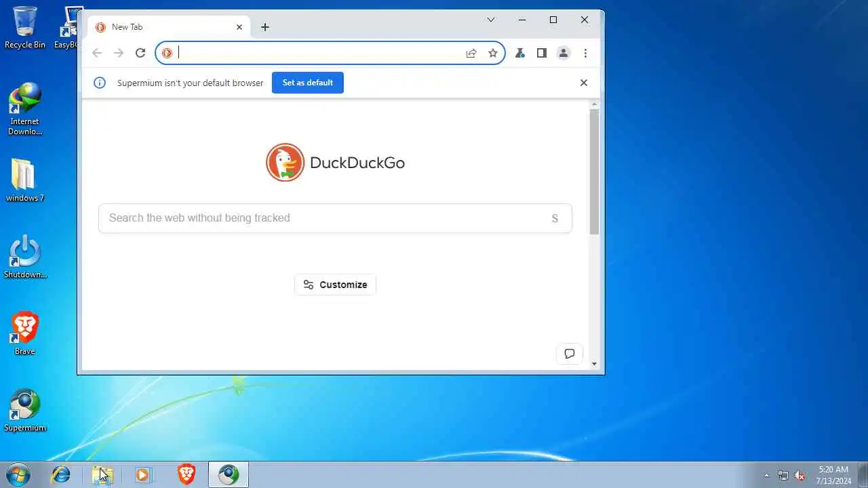The image size is (868, 488).
Task: Open the Customize button
Action: (x=335, y=285)
